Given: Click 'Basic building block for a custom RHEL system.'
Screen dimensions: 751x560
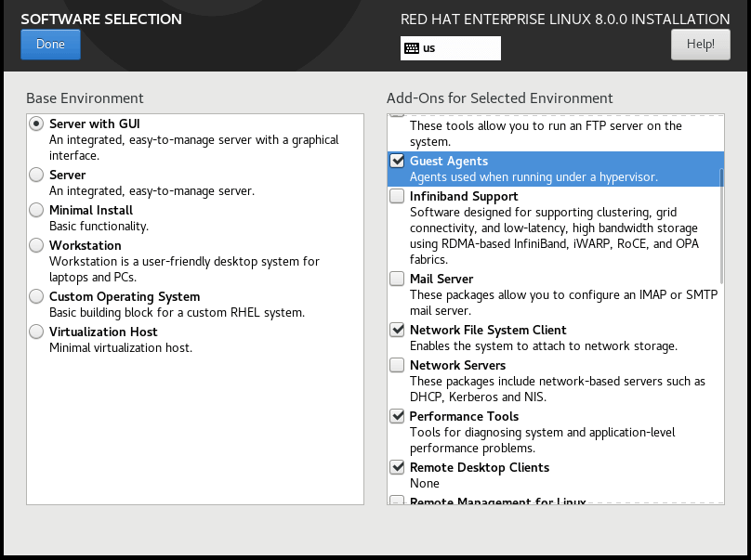Looking at the screenshot, I should point(177,313).
